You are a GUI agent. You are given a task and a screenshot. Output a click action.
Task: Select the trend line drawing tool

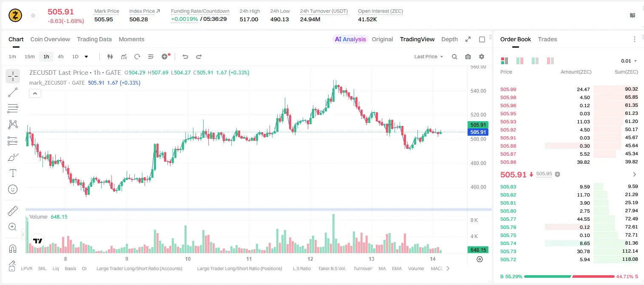coord(13,92)
